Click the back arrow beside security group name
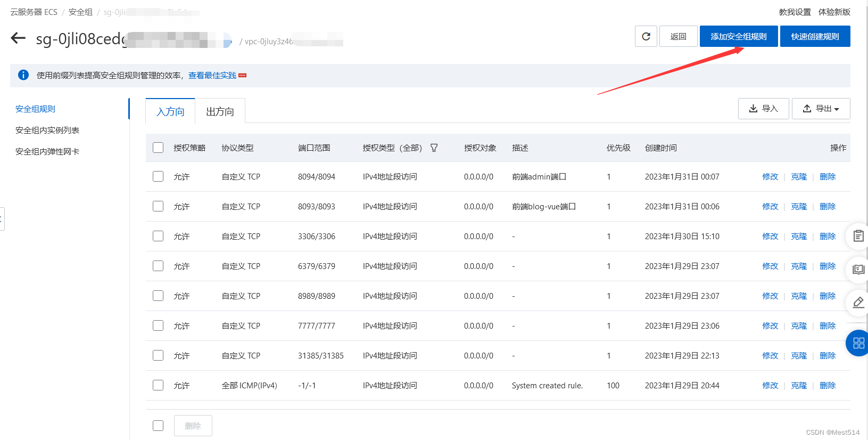Image resolution: width=868 pixels, height=440 pixels. point(18,38)
